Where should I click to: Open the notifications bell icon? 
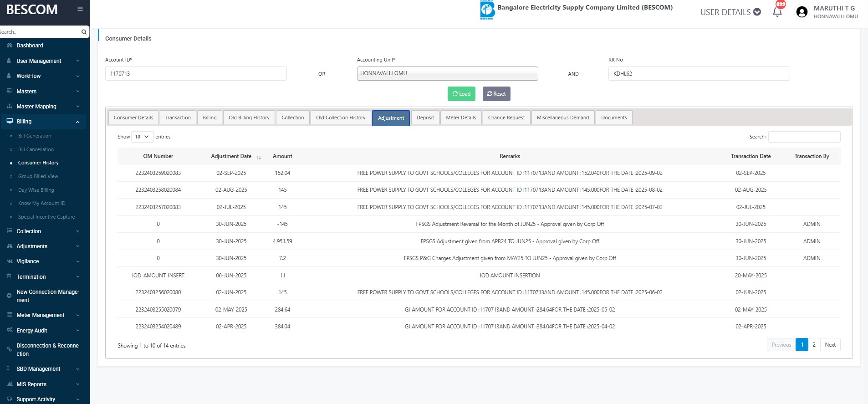pos(777,12)
